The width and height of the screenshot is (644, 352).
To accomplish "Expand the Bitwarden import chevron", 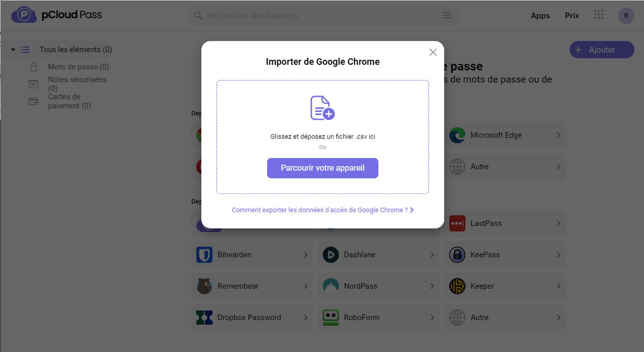I will (306, 255).
